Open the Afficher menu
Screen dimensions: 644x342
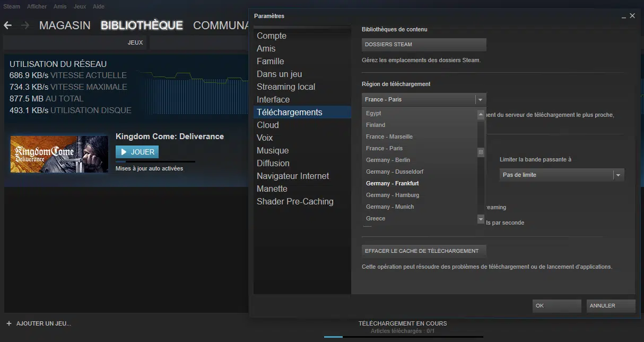[37, 7]
